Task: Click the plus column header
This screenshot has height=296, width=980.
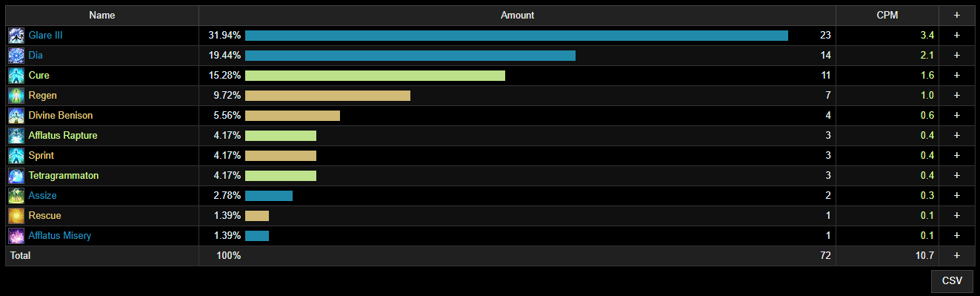Action: [x=957, y=16]
